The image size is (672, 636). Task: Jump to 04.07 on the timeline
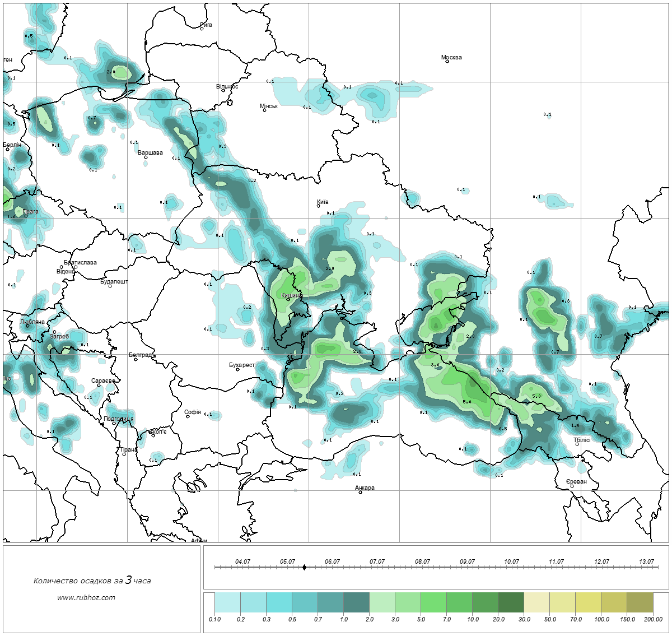(x=242, y=561)
